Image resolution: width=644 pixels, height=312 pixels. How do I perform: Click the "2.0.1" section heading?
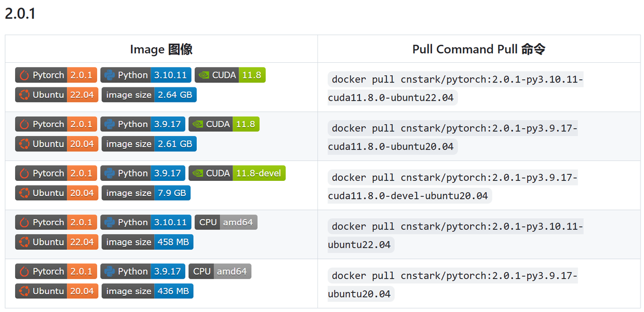pyautogui.click(x=20, y=14)
